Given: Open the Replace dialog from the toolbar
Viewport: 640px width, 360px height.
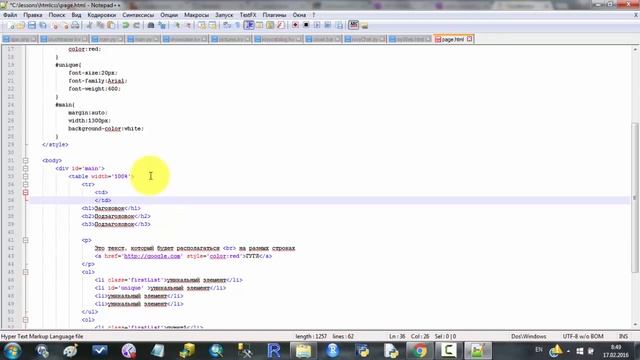Looking at the screenshot, I should point(162,25).
